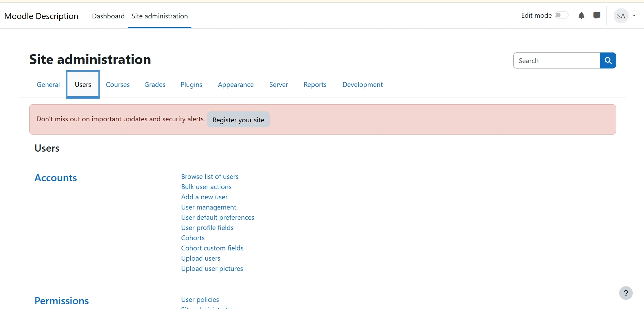This screenshot has width=644, height=309.
Task: Select Site administration in top navigation
Action: click(x=160, y=16)
